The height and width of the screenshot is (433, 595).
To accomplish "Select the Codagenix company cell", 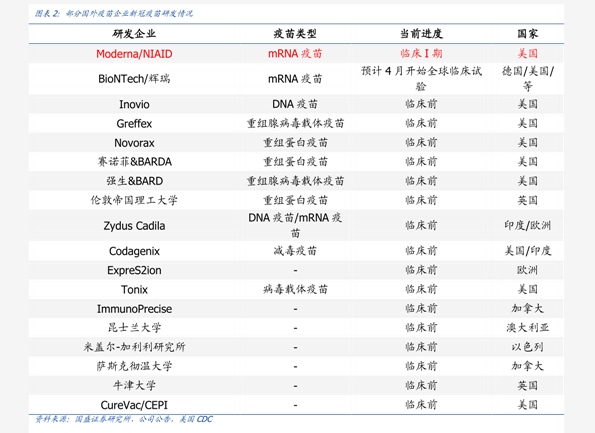I will (x=134, y=251).
